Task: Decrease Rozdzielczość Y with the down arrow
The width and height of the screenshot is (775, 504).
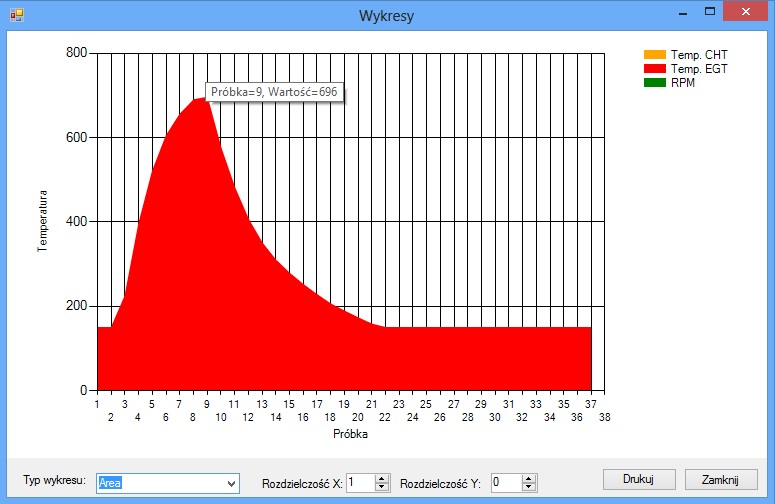Action: tap(527, 488)
